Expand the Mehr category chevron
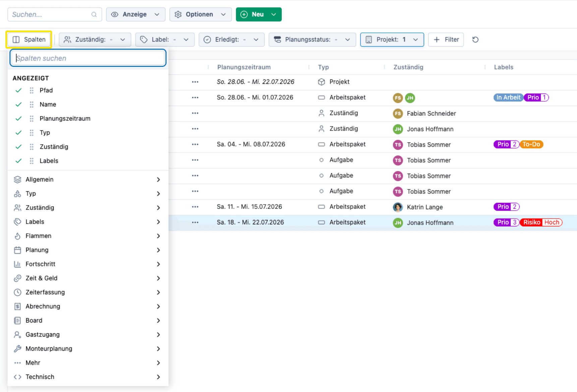This screenshot has width=577, height=392. [x=158, y=363]
